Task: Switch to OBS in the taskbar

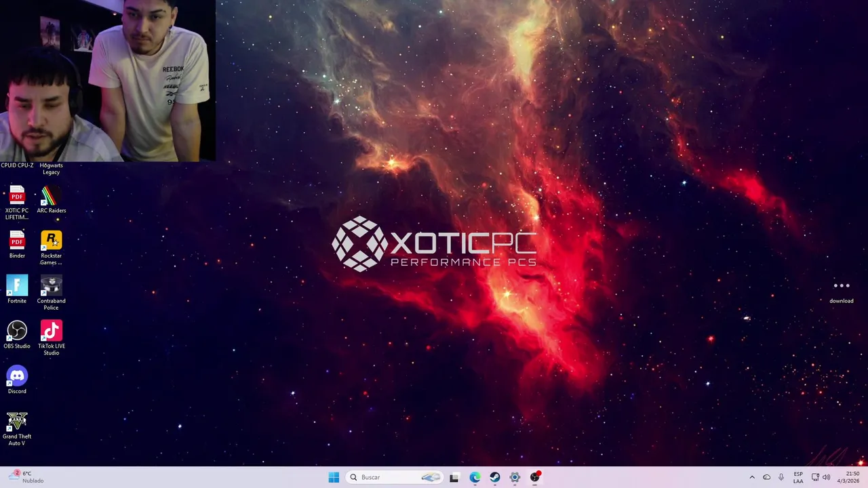Action: (535, 477)
